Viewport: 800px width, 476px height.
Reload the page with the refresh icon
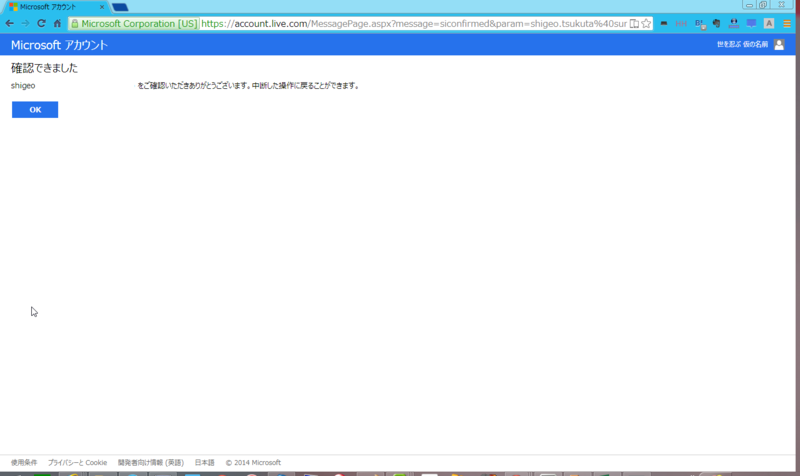(41, 23)
